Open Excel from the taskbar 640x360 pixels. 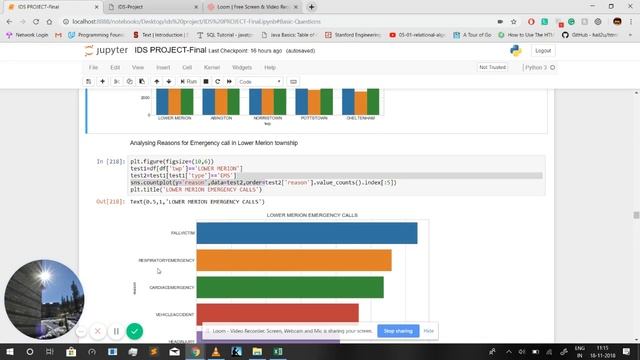tap(278, 351)
